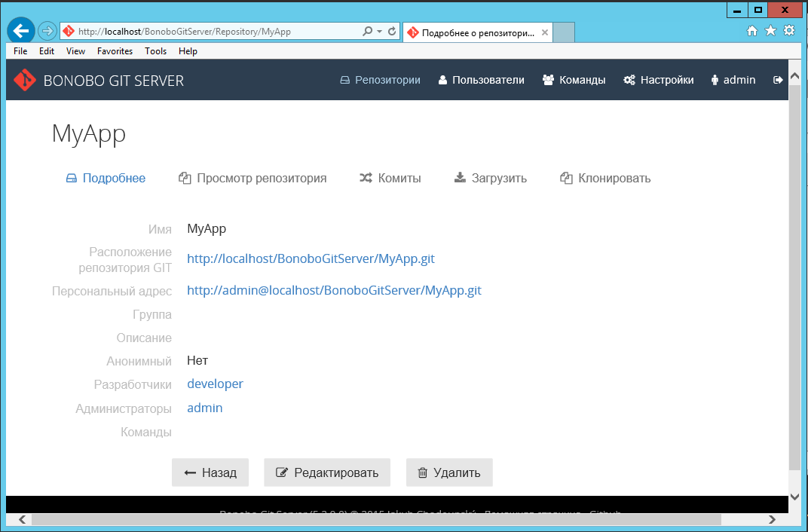Open the Edit menu
The height and width of the screenshot is (532, 808).
(47, 51)
